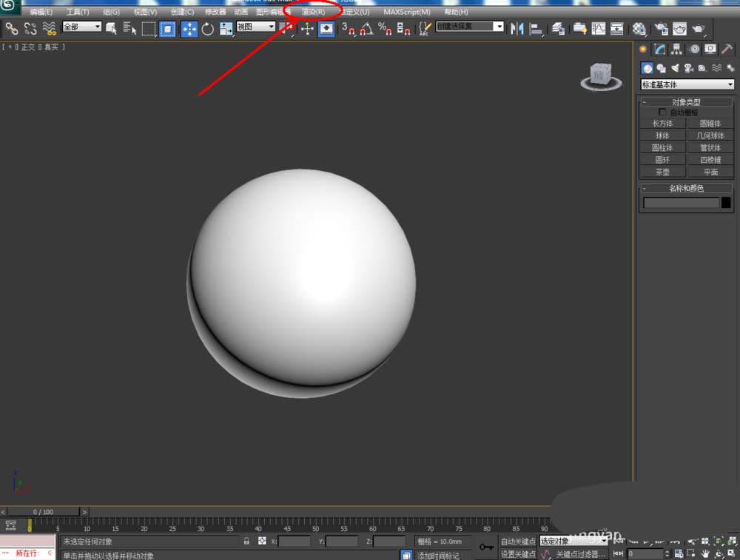Enable the 自动栅格 checkbox
The image size is (740, 560).
[x=662, y=112]
